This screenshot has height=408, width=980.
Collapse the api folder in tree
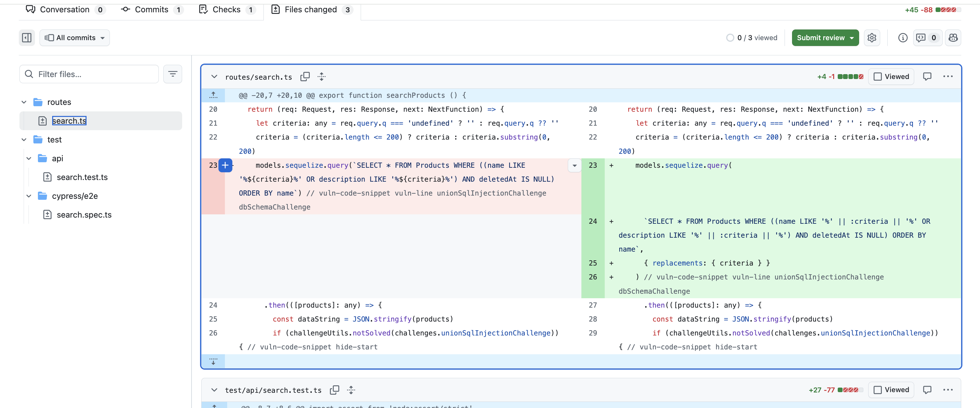(29, 158)
